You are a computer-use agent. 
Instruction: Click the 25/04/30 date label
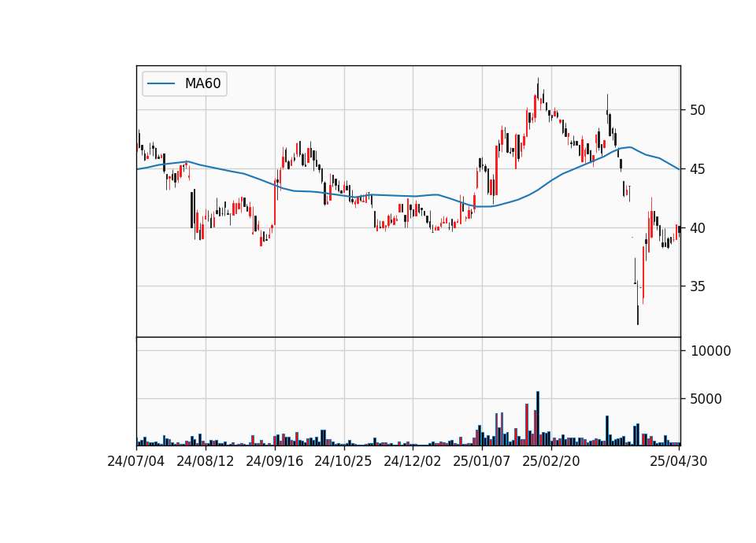[x=678, y=461]
